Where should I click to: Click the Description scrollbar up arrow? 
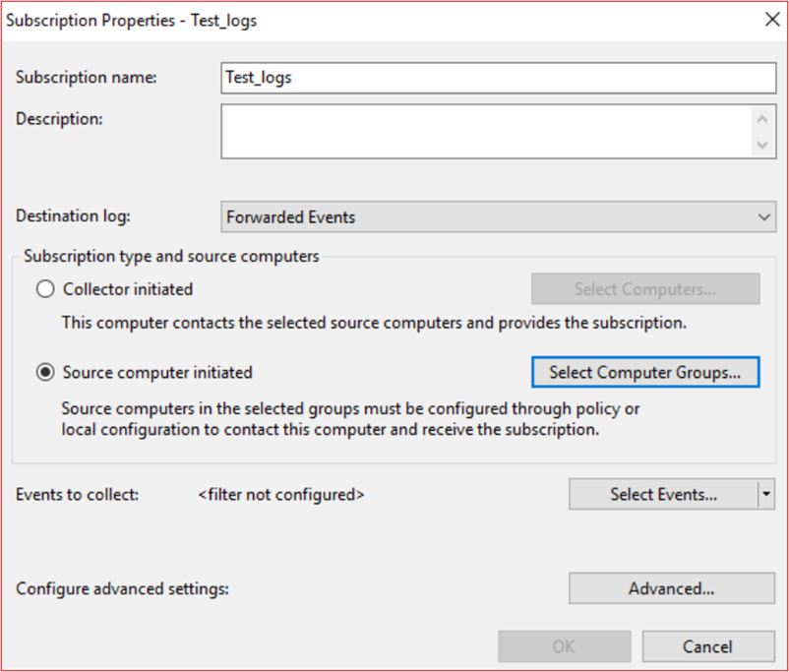pos(762,119)
